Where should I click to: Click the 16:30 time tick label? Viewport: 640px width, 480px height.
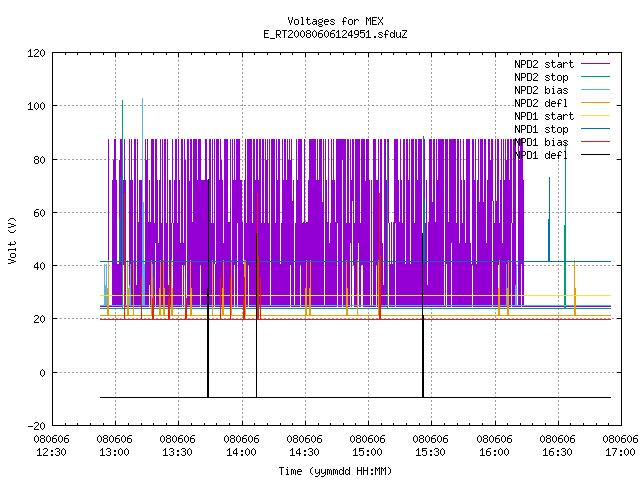coord(558,453)
